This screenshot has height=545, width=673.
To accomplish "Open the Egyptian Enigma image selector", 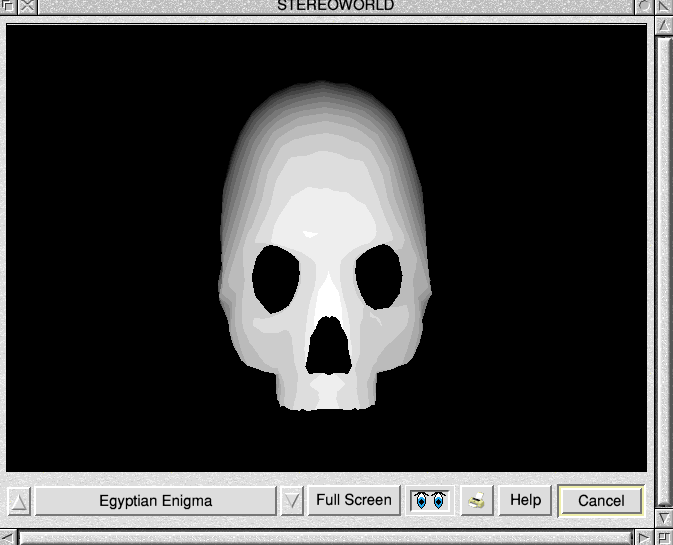I will (x=155, y=501).
